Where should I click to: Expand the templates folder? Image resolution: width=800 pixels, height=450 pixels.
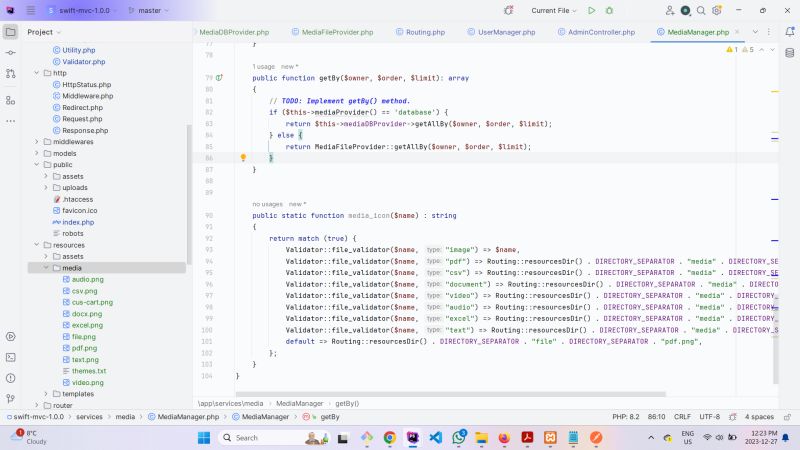click(x=45, y=394)
